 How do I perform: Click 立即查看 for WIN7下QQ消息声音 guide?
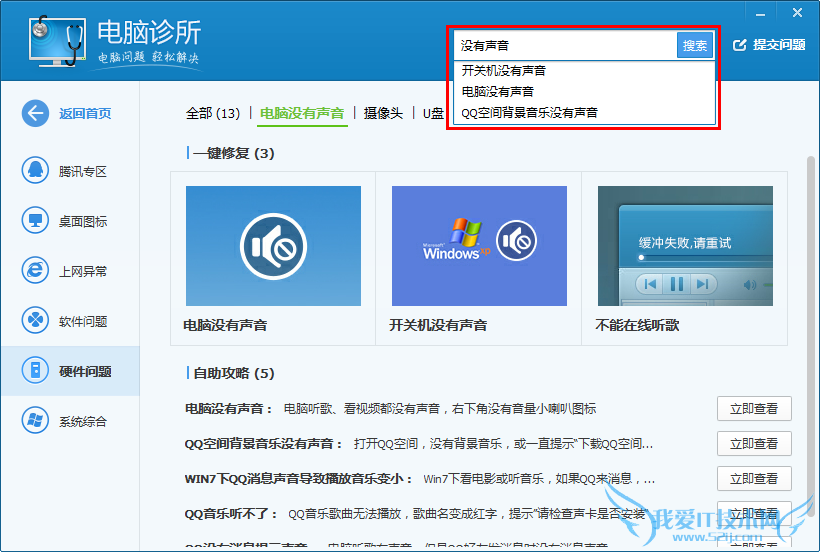[x=754, y=478]
